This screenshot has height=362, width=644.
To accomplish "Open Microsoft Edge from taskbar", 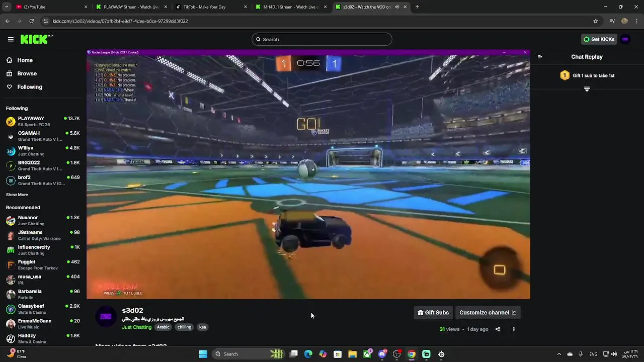I will (x=308, y=354).
